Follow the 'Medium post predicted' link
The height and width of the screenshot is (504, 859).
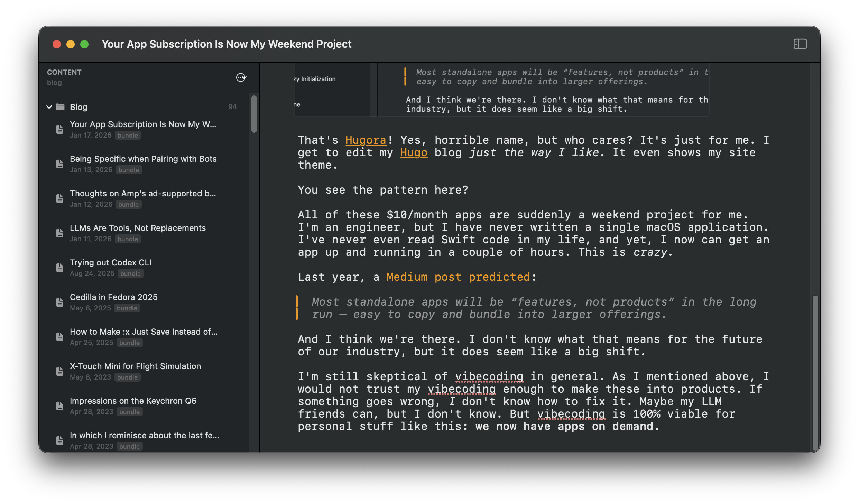tap(458, 277)
